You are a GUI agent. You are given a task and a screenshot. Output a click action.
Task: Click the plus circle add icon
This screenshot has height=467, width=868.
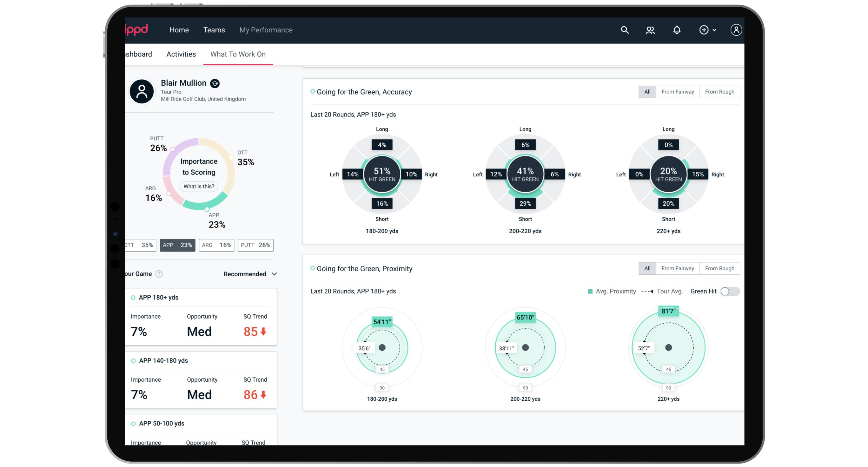point(704,30)
